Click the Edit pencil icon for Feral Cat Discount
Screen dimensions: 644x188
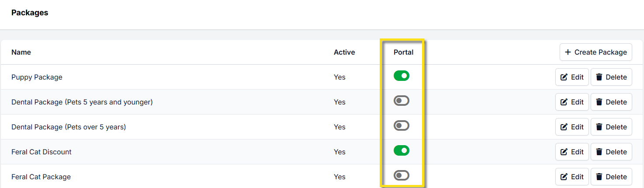564,152
